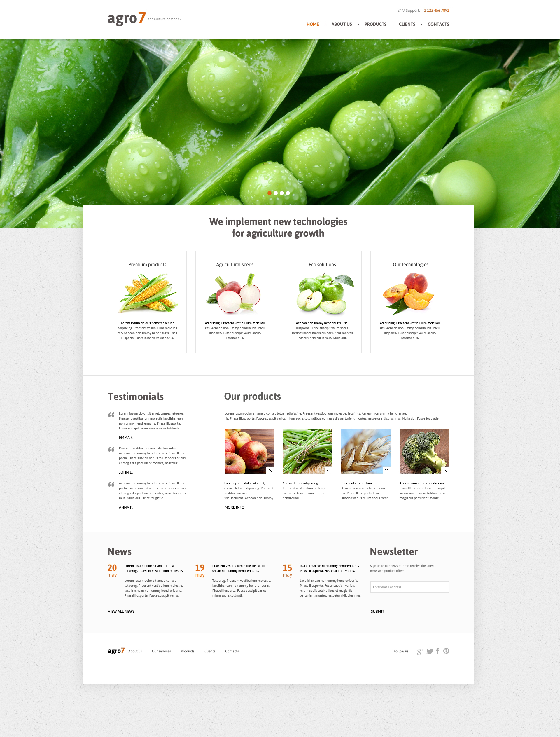
Task: Click the CONTACTS tab in navigation
Action: point(438,24)
